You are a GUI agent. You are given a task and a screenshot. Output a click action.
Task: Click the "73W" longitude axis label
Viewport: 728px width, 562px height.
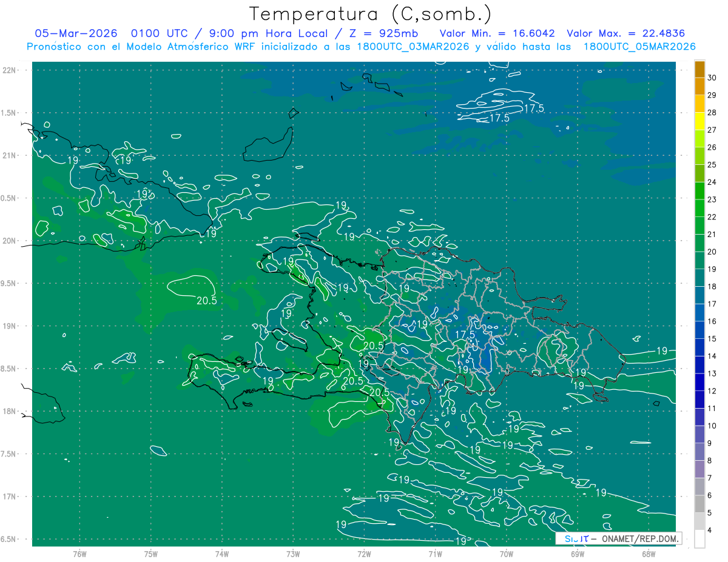[x=293, y=554]
